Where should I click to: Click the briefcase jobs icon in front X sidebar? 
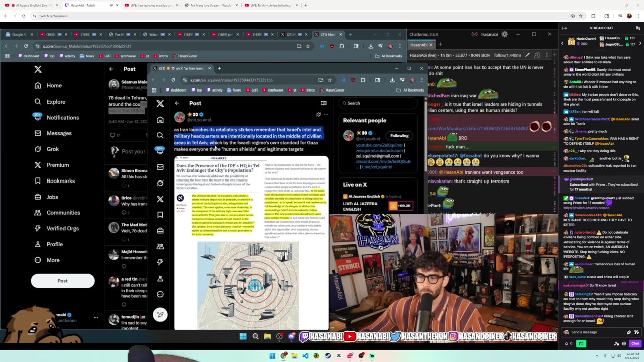160,231
